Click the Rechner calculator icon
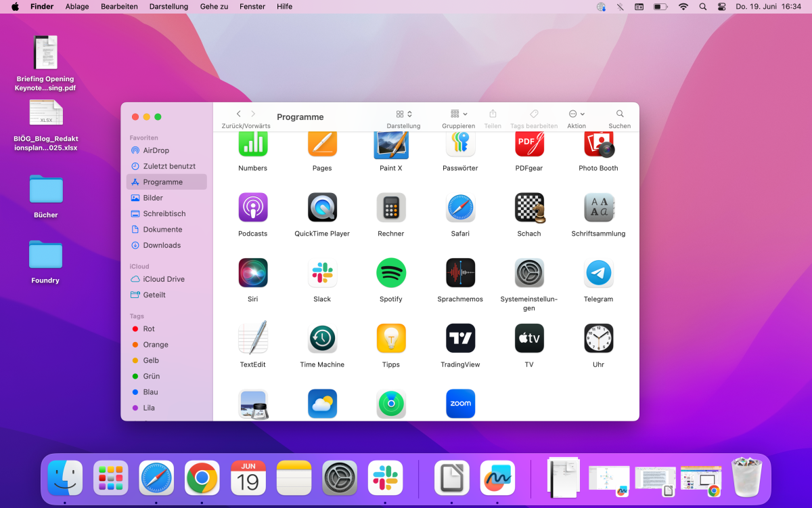812x508 pixels. 390,207
